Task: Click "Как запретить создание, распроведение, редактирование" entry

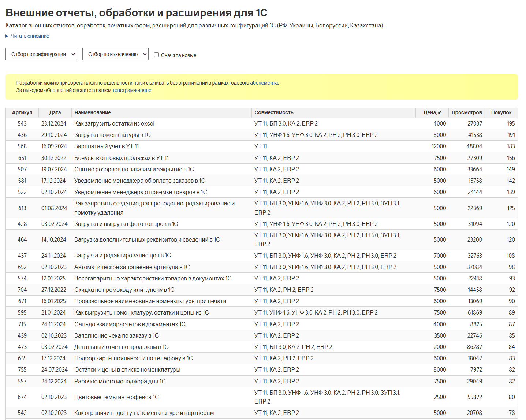Action: point(154,208)
